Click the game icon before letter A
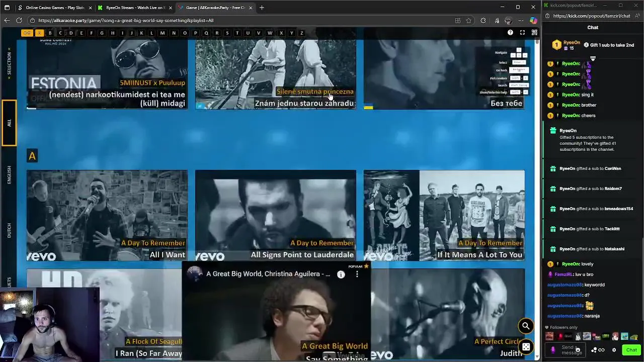Viewport: 644px width, 362px height. click(x=27, y=33)
